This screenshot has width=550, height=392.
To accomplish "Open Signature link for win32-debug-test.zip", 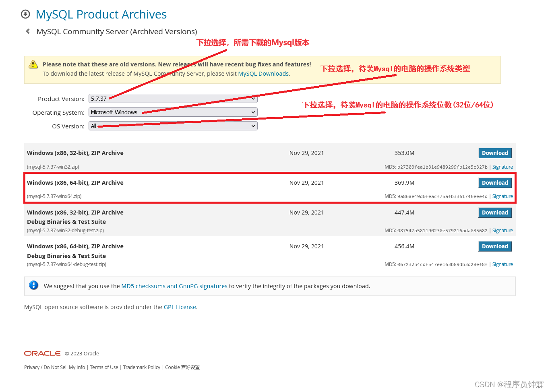I will point(502,231).
